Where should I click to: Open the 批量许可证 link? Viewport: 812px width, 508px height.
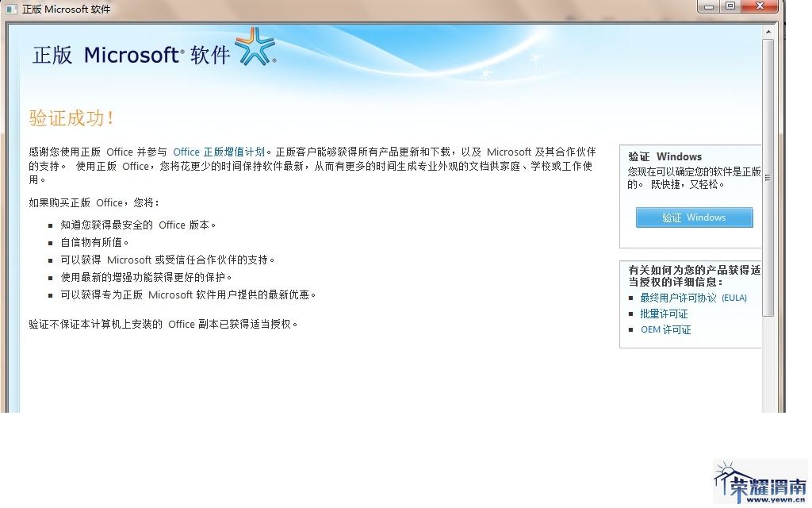664,314
